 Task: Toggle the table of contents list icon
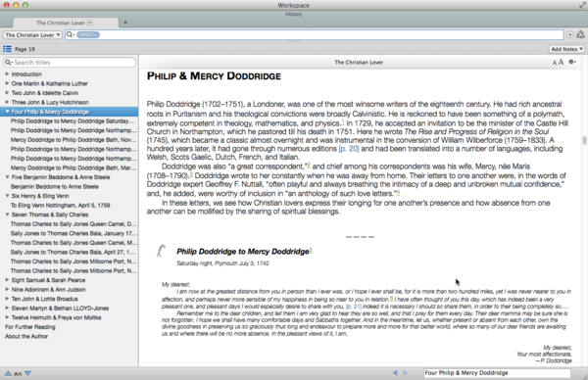(7, 49)
